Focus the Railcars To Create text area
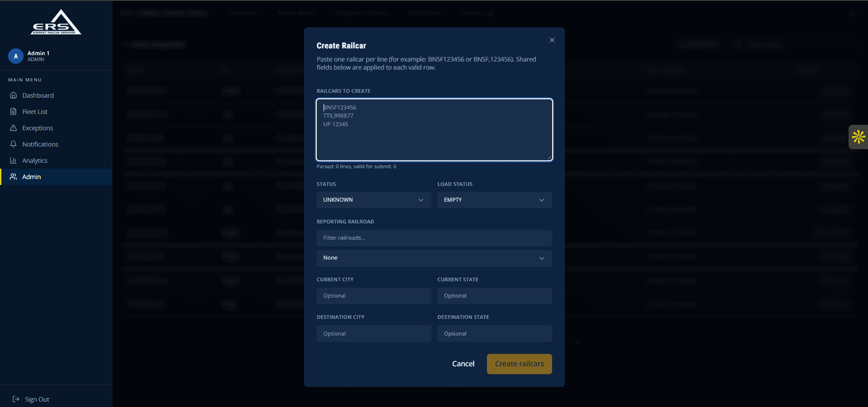The image size is (868, 407). pyautogui.click(x=434, y=130)
